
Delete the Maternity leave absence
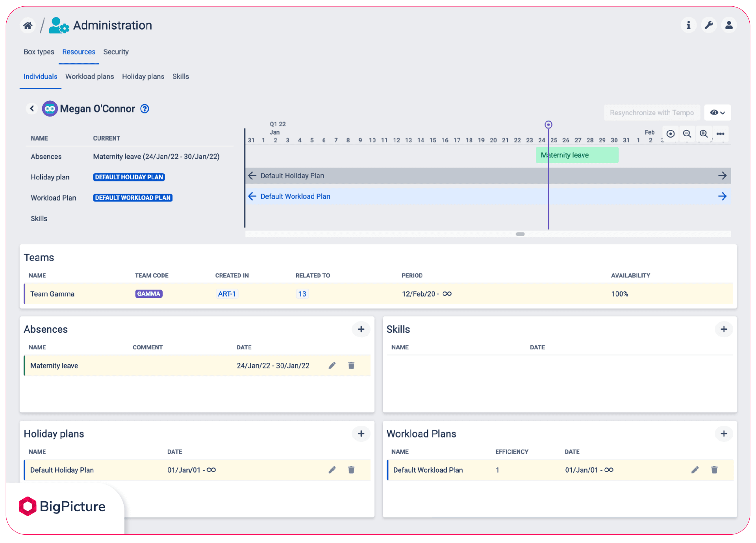pyautogui.click(x=351, y=366)
